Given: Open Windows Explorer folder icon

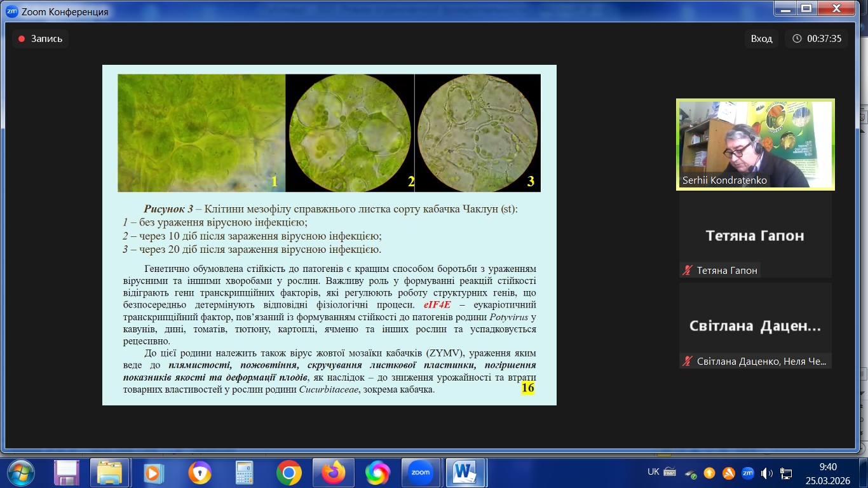Looking at the screenshot, I should click(109, 473).
